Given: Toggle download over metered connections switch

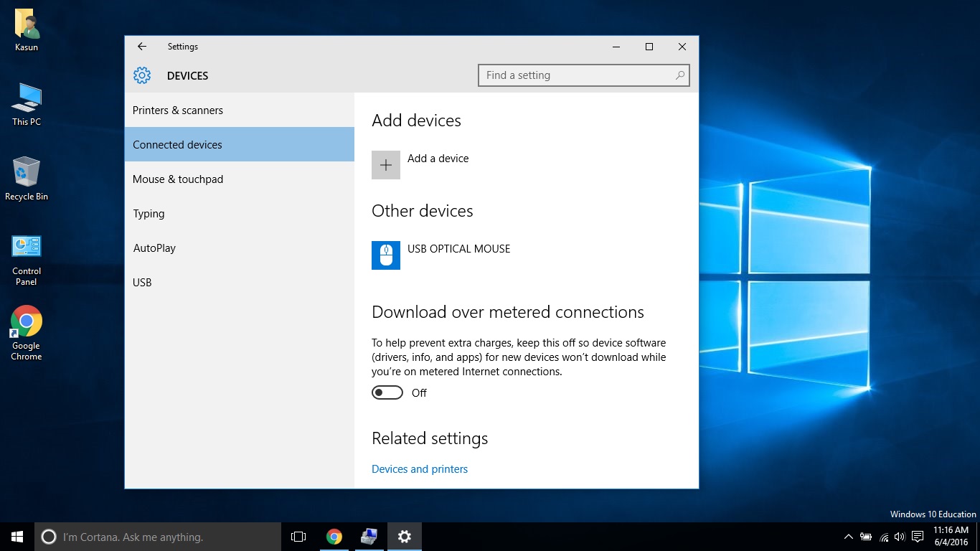Looking at the screenshot, I should pyautogui.click(x=387, y=392).
